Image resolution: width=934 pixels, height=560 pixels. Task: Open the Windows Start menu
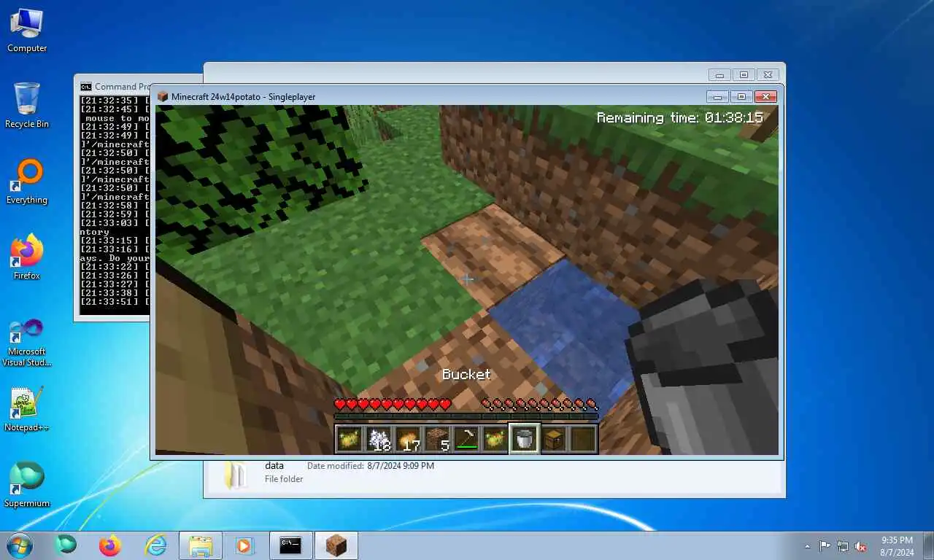(18, 545)
